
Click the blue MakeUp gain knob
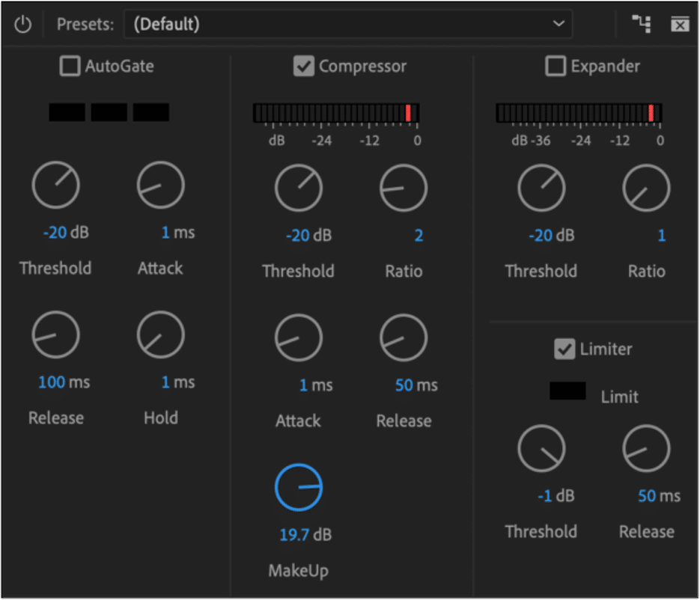[x=299, y=487]
